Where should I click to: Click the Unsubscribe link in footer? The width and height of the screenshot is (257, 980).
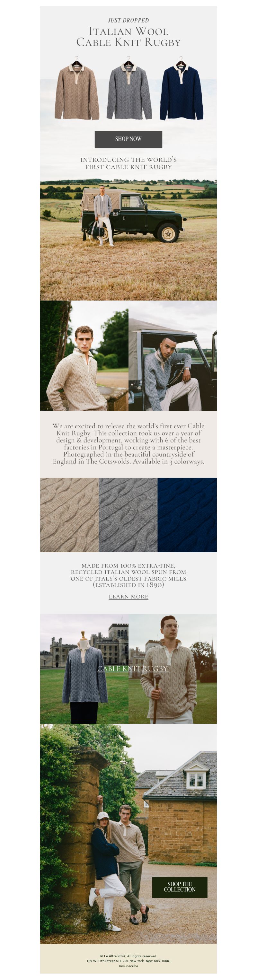[128, 966]
